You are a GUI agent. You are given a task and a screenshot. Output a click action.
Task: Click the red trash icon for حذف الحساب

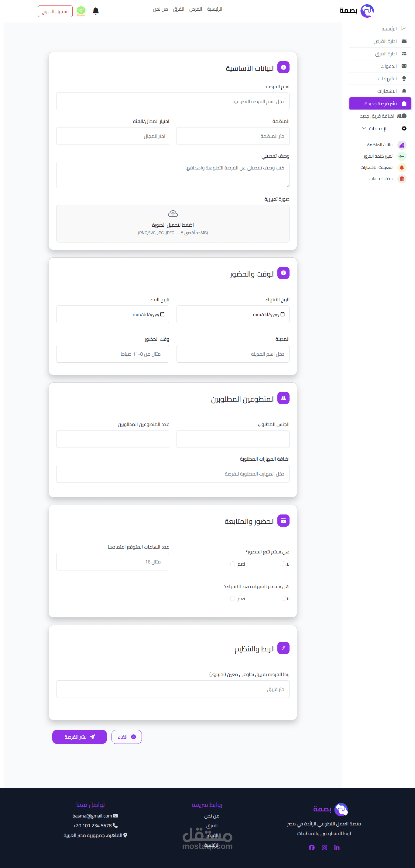pos(402,179)
